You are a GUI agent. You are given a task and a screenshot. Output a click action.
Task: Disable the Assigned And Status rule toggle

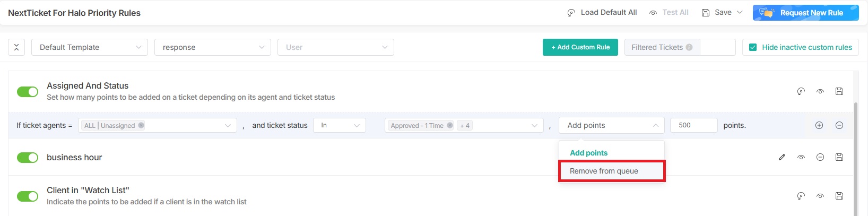[x=28, y=92]
